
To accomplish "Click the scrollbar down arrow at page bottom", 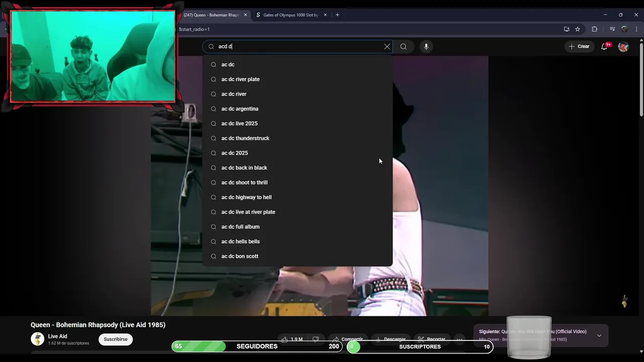I will click(641, 351).
